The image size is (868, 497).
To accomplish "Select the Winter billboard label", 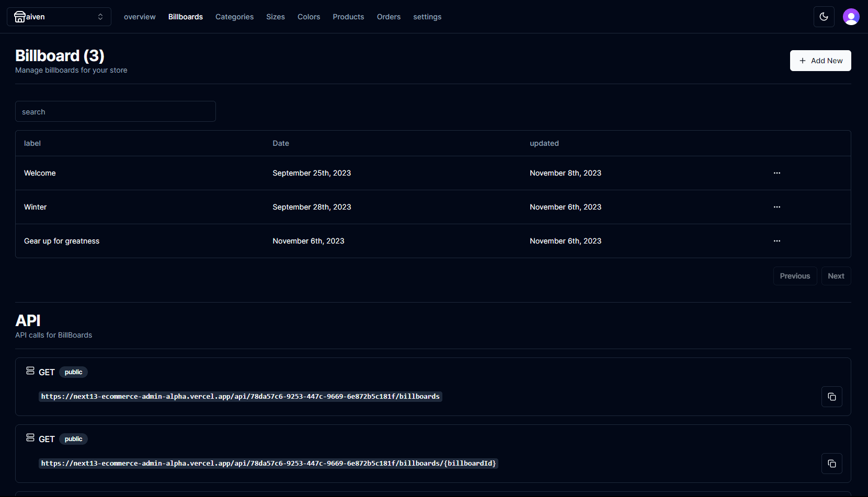I will tap(35, 207).
